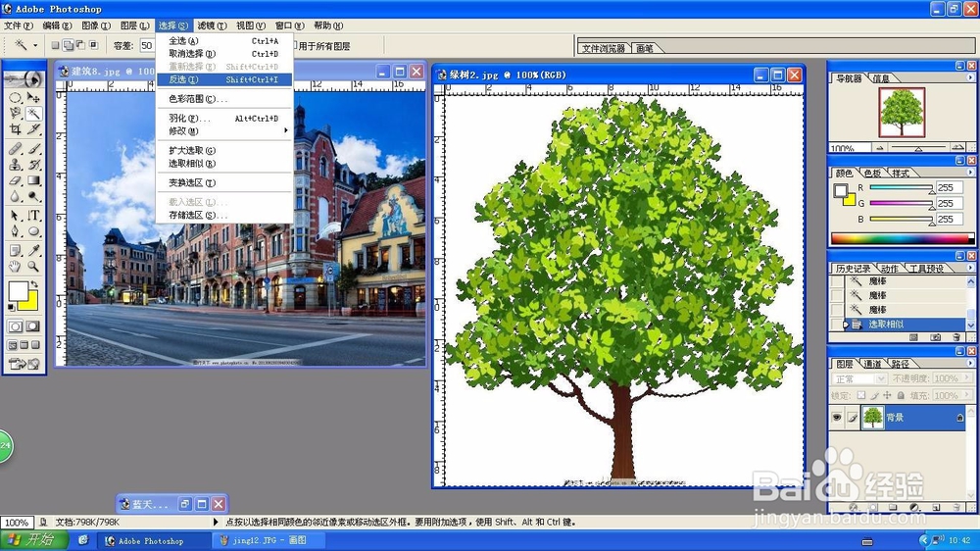Select the Elliptical Marquee tool
Image resolution: width=980 pixels, height=551 pixels.
(x=15, y=98)
